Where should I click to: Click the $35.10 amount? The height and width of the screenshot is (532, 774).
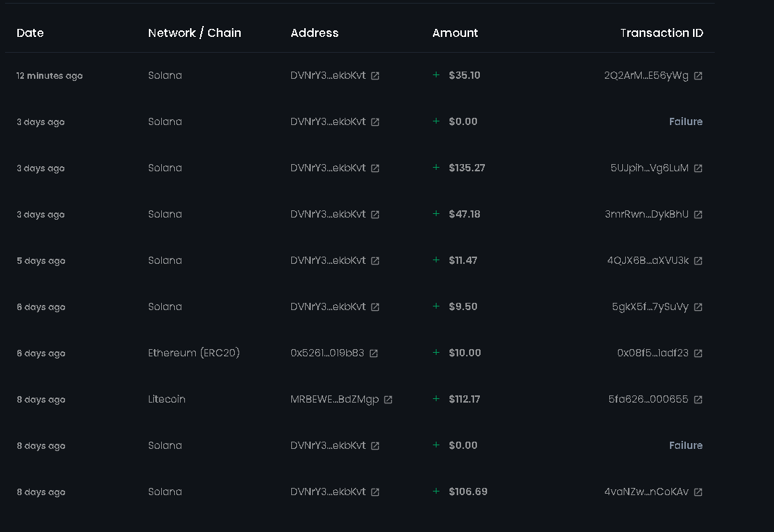(465, 75)
